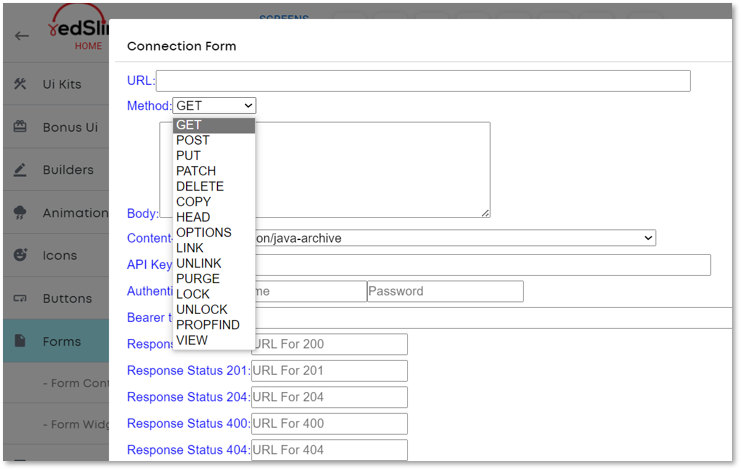
Task: Select UNLINK from the method list
Action: [214, 263]
